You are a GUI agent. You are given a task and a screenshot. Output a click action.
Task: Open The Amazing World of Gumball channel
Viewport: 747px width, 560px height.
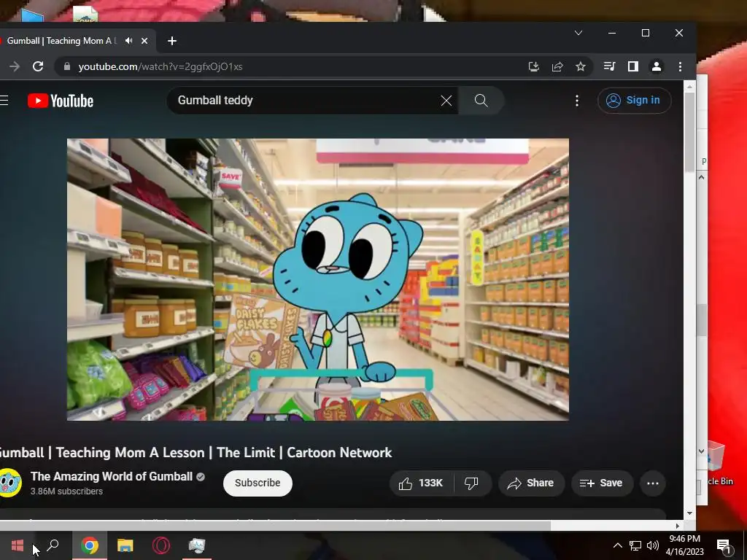coord(112,476)
